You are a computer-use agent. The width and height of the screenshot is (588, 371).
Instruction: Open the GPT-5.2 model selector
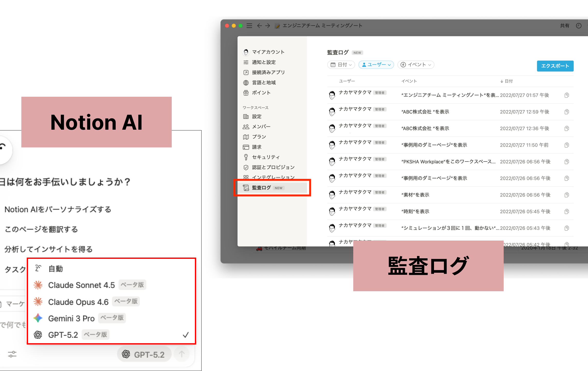point(144,354)
